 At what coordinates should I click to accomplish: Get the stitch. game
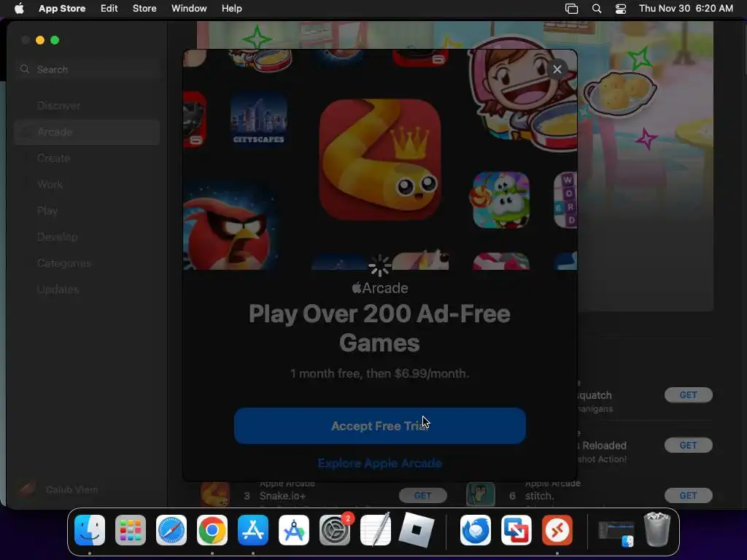[x=688, y=496]
